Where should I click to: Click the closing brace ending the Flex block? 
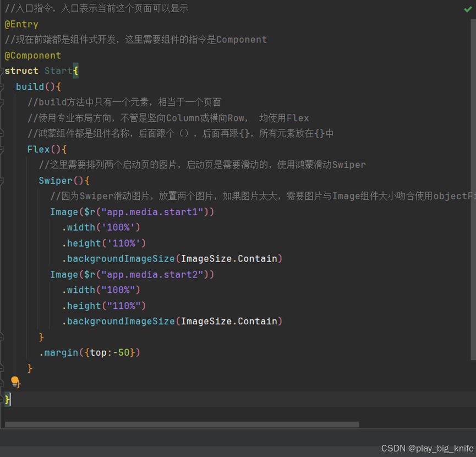click(x=30, y=368)
